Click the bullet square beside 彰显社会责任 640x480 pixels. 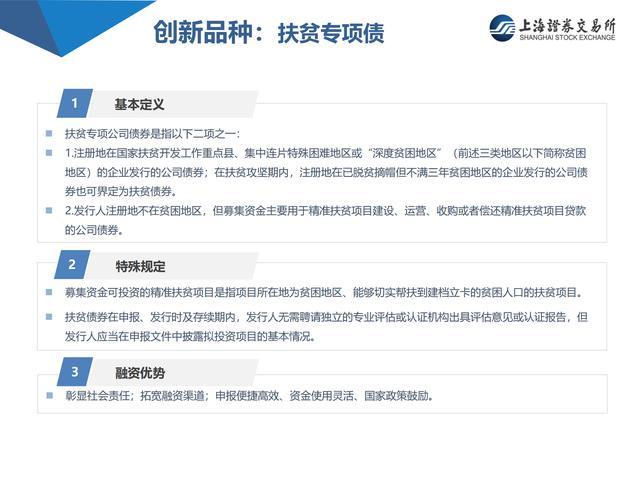(49, 395)
